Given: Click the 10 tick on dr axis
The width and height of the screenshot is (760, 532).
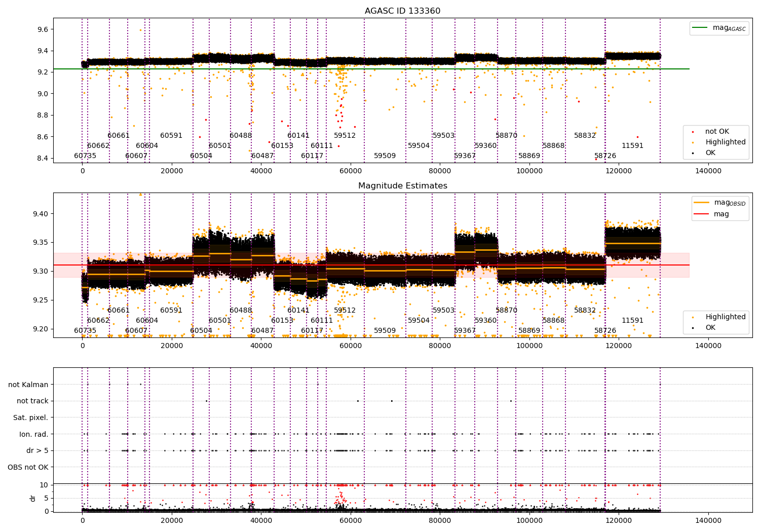Looking at the screenshot, I should tap(44, 485).
